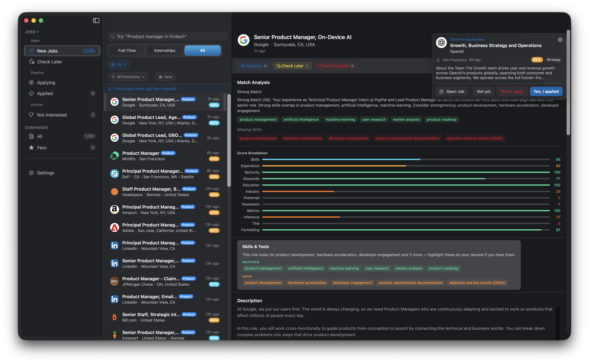Click the Check Later clock icon in sidebar
Viewport: 589px width, 364px height.
coord(32,62)
